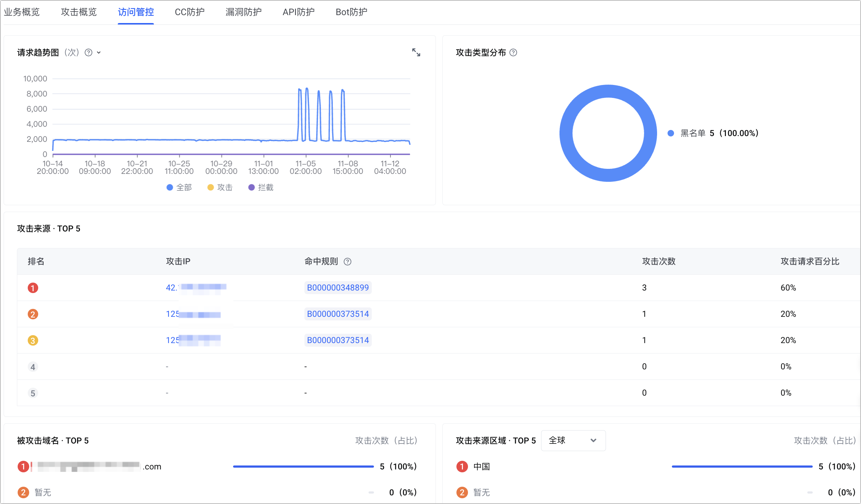Click the attack count 3 cell
Screen dimensions: 861x504
tap(644, 288)
